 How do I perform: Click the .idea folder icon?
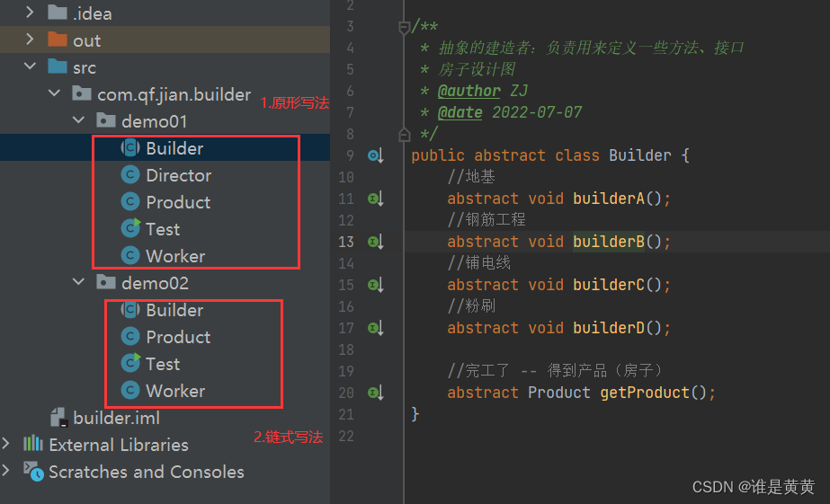click(x=58, y=13)
